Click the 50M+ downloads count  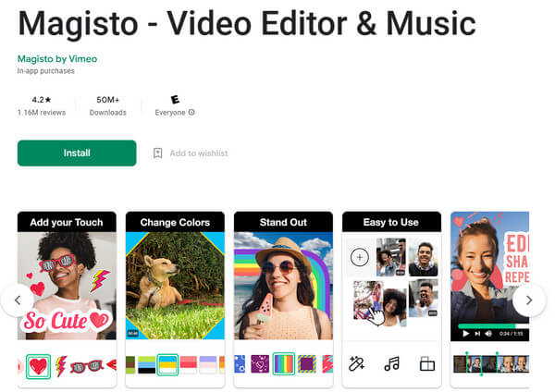coord(107,100)
